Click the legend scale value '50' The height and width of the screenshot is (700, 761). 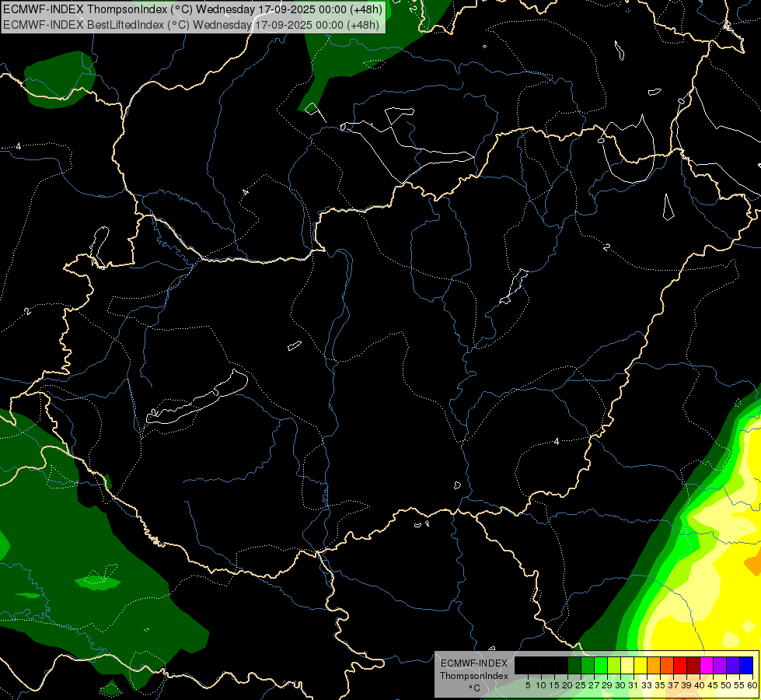tap(726, 685)
